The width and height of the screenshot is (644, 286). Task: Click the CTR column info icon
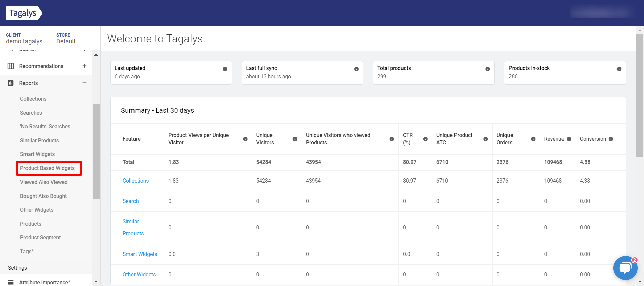[425, 139]
